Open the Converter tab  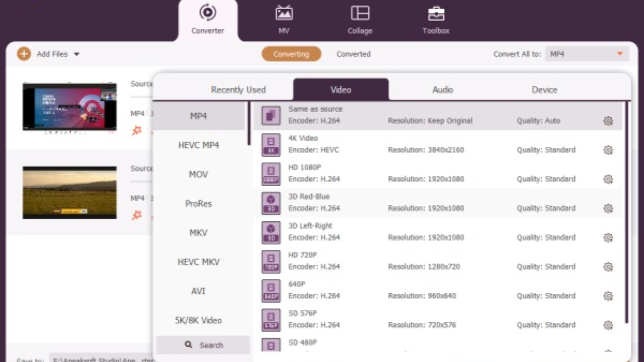[x=208, y=20]
